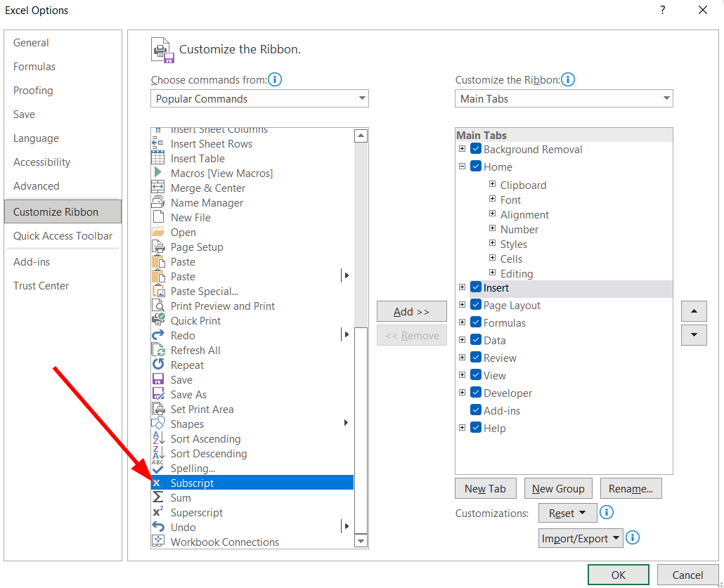This screenshot has height=588, width=724.
Task: Switch to Quick Access Toolbar category
Action: 63,236
